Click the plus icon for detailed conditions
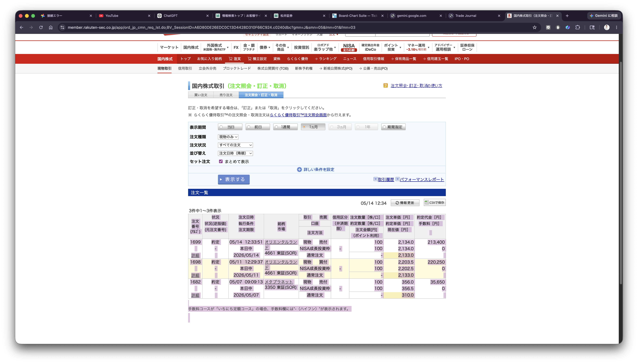The width and height of the screenshot is (638, 364). (x=299, y=170)
